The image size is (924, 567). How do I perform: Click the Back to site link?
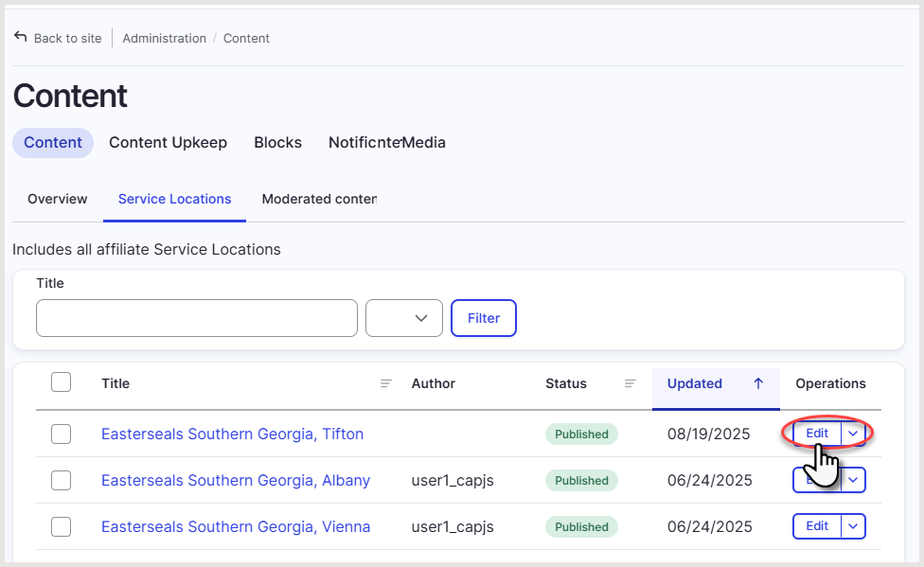[x=68, y=38]
